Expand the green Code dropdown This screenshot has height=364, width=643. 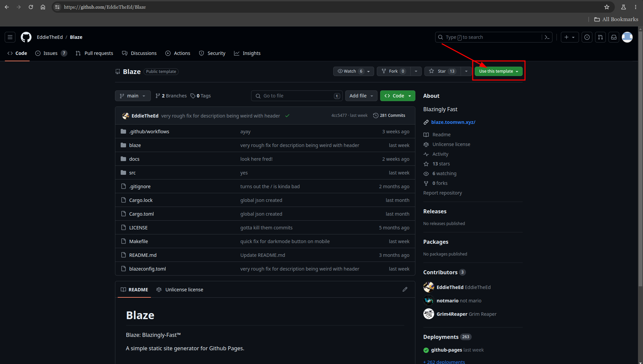click(398, 96)
